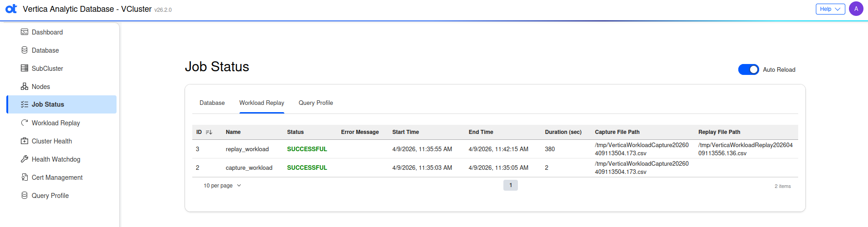Sort table by ID column icon
Screen dimensions: 868x227
tap(209, 132)
